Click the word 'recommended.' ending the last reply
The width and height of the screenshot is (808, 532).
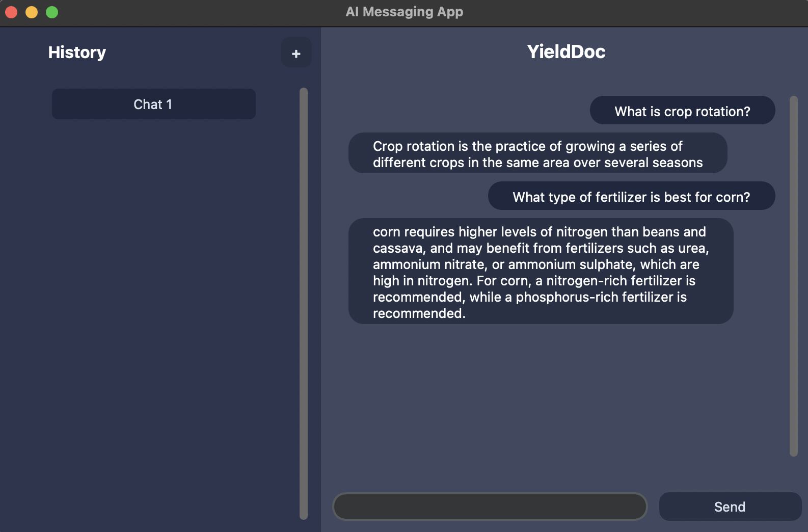pyautogui.click(x=419, y=313)
